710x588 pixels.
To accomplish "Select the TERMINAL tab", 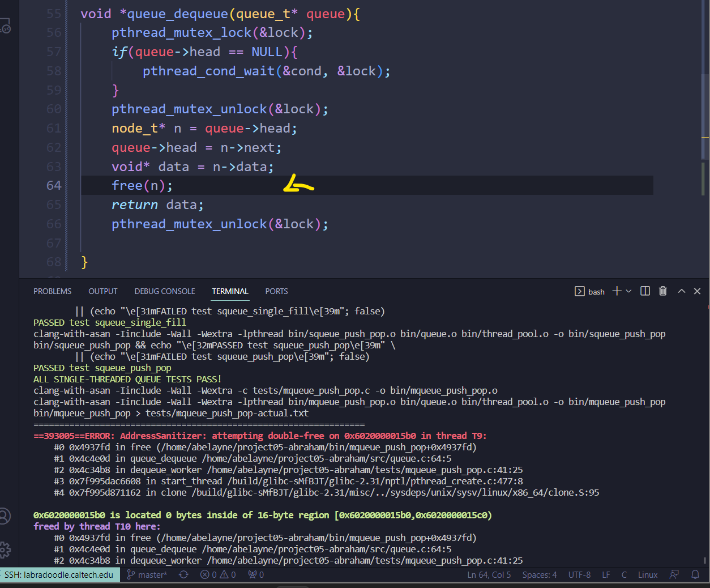I will (x=230, y=291).
